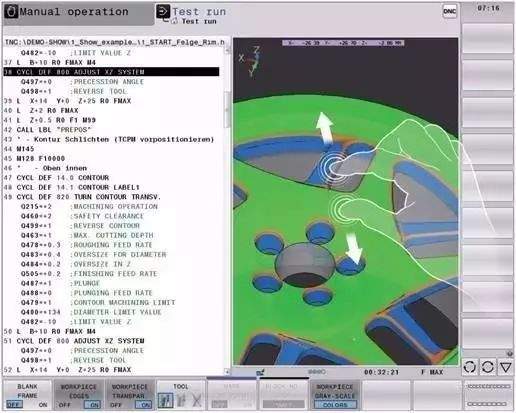
Task: Choose the crossed-out tool hide icon
Action: click(197, 400)
